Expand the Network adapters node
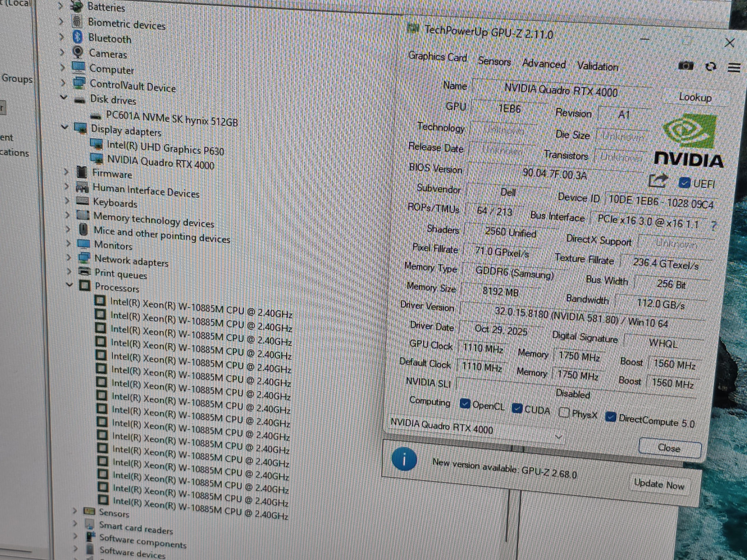 point(68,257)
